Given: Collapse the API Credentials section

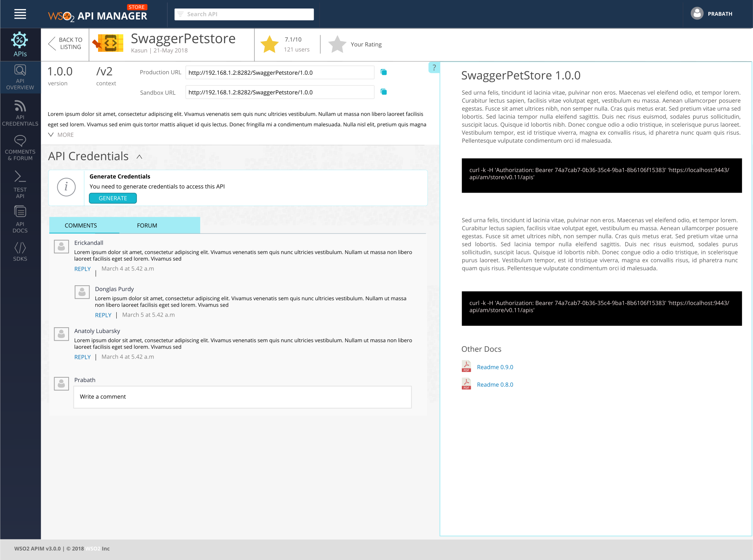Looking at the screenshot, I should click(139, 157).
